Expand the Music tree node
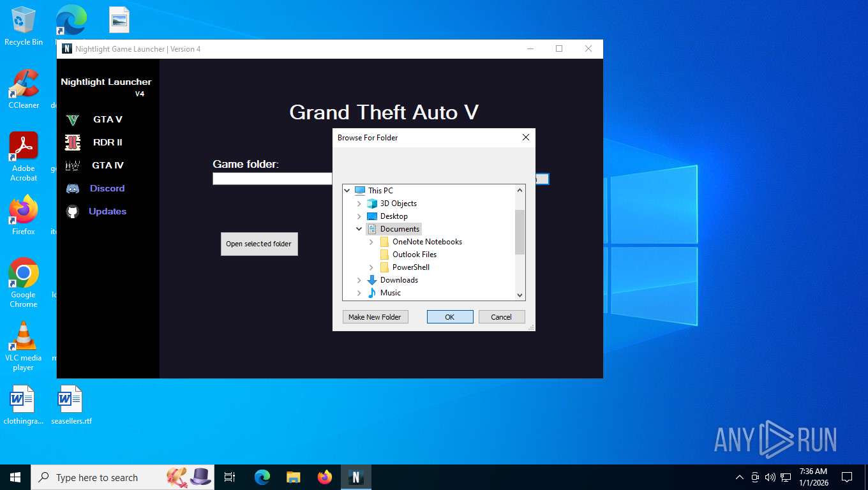 click(x=359, y=293)
